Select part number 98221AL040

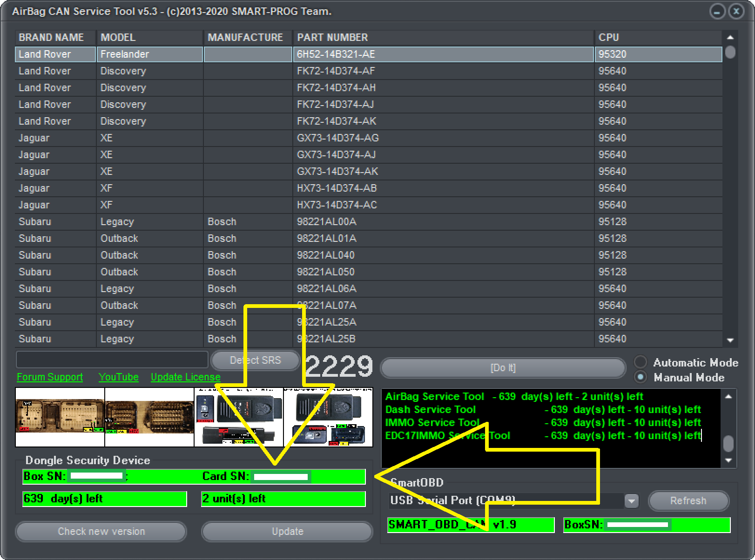(325, 255)
